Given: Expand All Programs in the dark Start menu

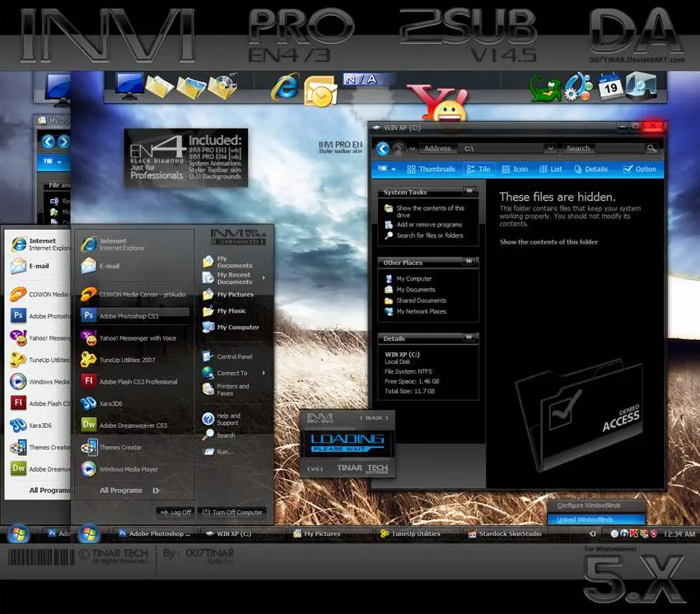Looking at the screenshot, I should coord(129,490).
